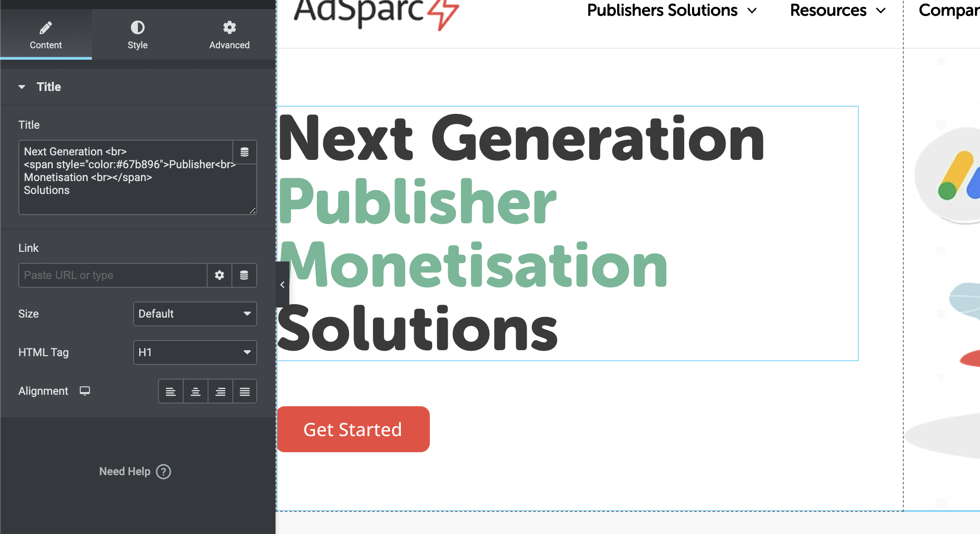Open the Size dropdown
Image resolution: width=980 pixels, height=534 pixels.
point(195,314)
